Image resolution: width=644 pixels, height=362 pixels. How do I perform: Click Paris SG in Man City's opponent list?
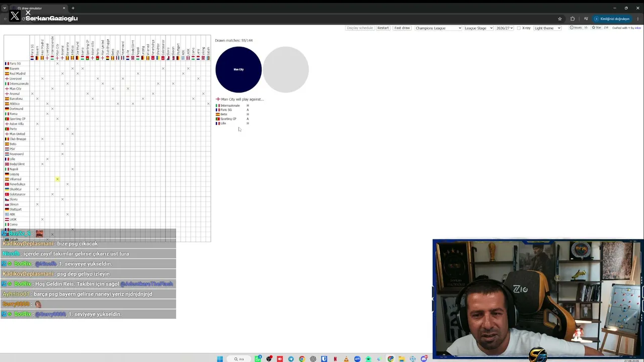[226, 110]
